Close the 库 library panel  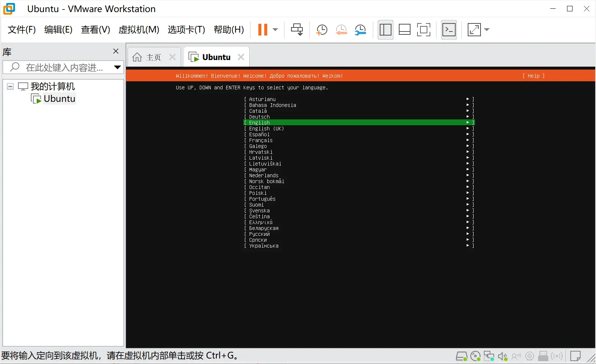point(116,51)
